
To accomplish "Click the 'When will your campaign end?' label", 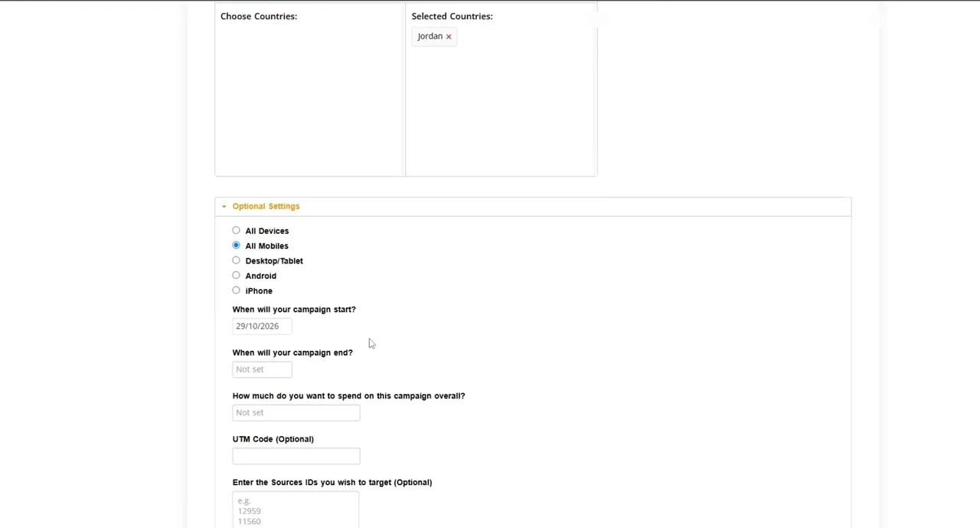I will 292,353.
